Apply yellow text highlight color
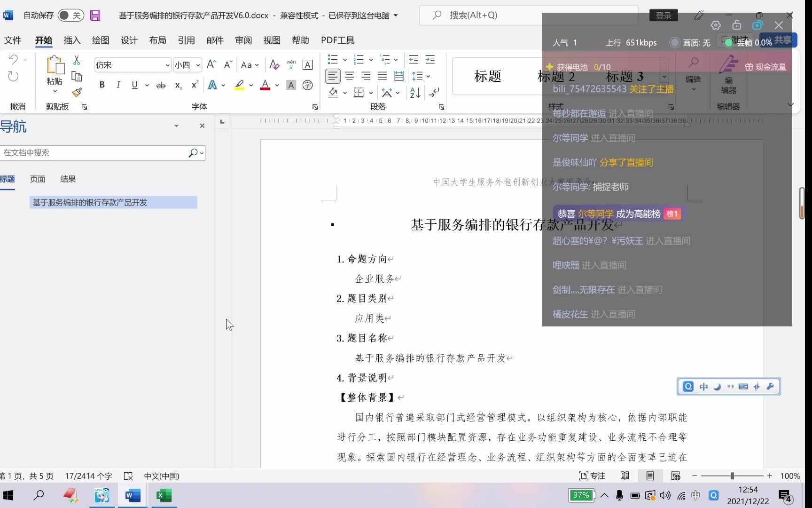Screen dimensions: 812x508 coord(239,85)
